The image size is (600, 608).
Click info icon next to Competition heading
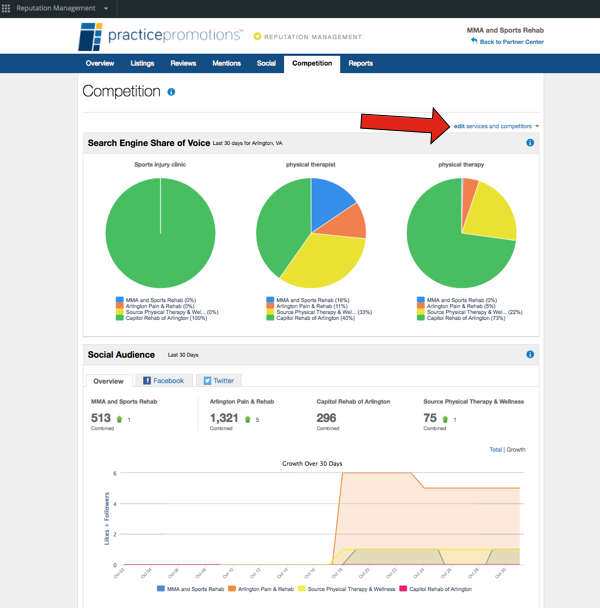point(171,92)
